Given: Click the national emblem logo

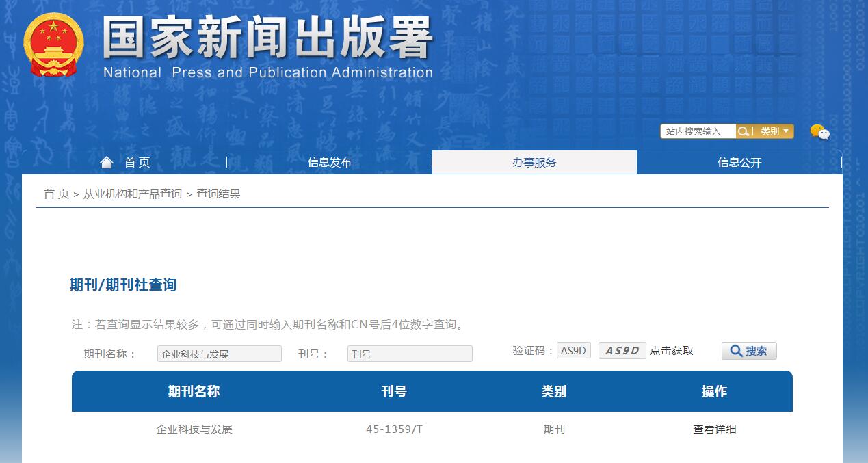Looking at the screenshot, I should (53, 41).
